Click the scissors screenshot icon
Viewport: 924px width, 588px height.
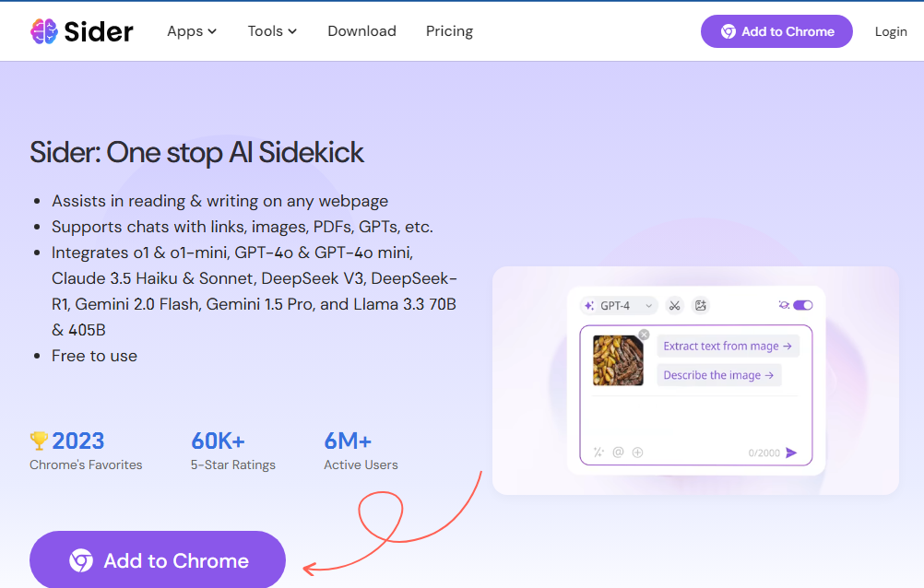click(675, 305)
